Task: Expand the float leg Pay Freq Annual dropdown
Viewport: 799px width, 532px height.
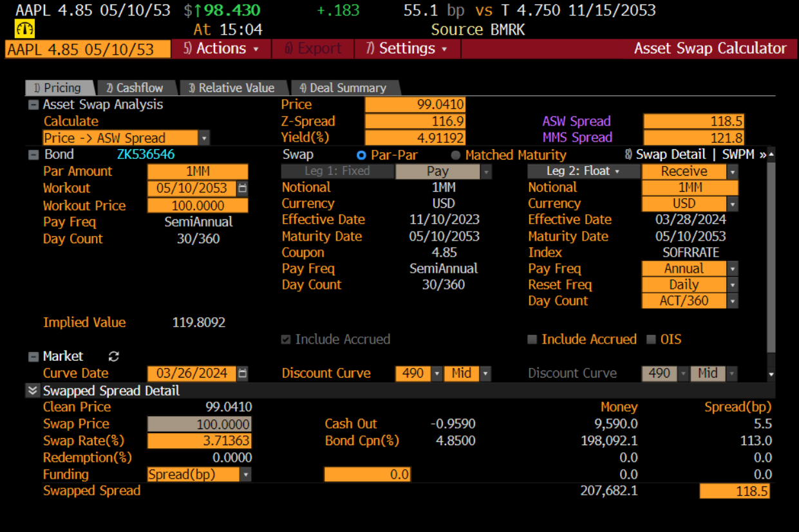Action: pyautogui.click(x=732, y=269)
